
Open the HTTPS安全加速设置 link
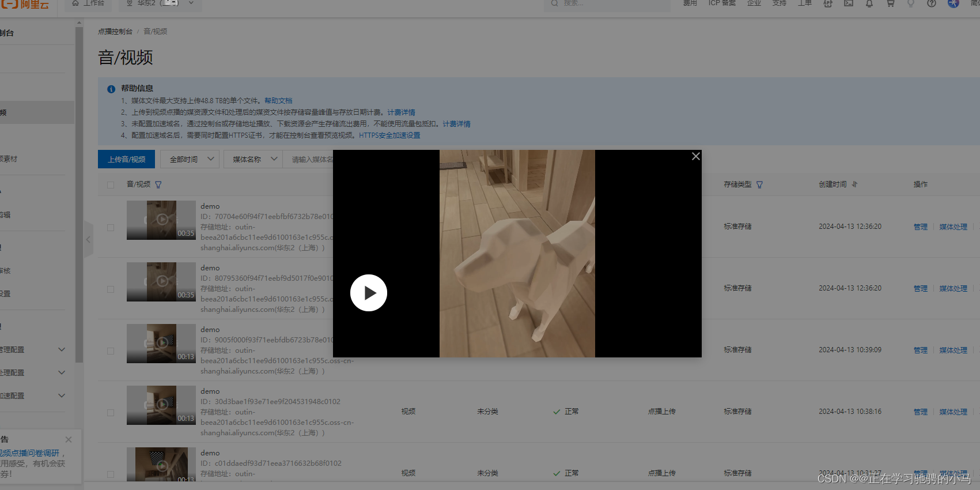(389, 135)
